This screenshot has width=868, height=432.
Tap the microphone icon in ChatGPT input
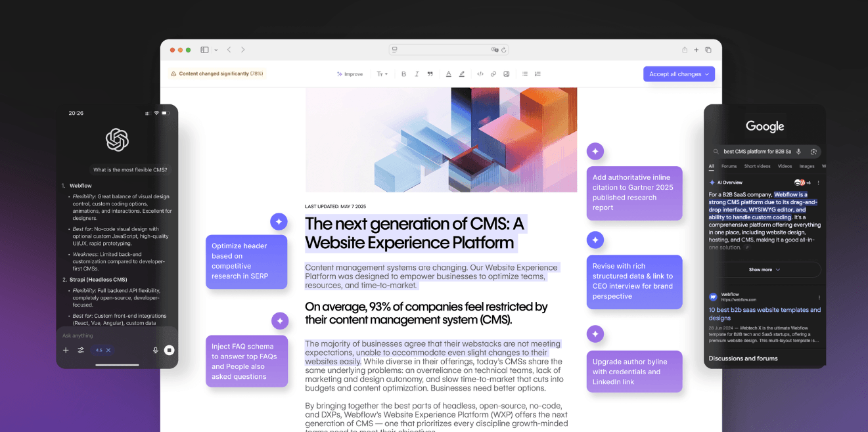(x=156, y=350)
